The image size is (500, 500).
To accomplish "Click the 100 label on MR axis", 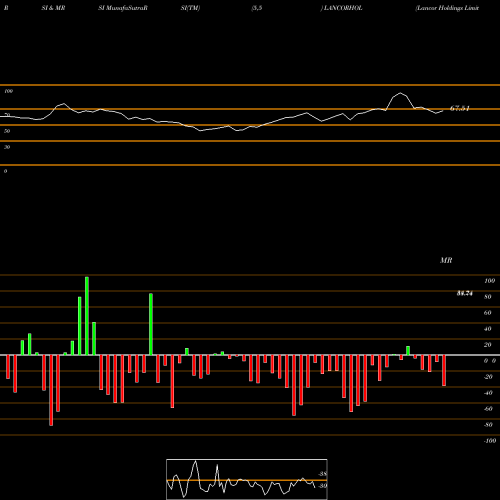I will pos(489,281).
